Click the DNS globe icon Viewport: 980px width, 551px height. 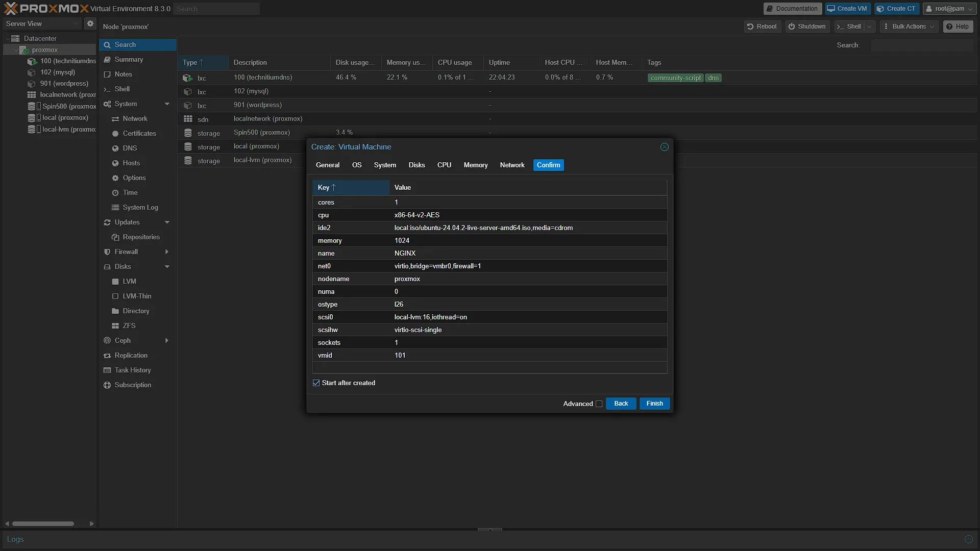tap(115, 148)
